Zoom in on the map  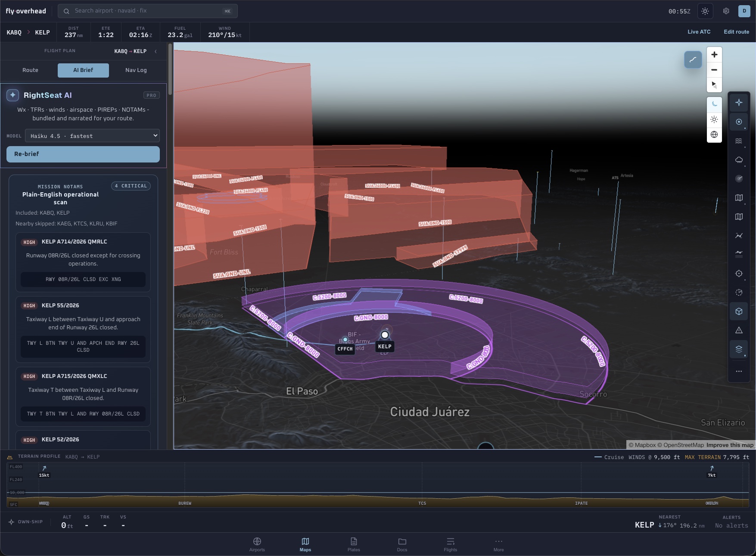714,55
